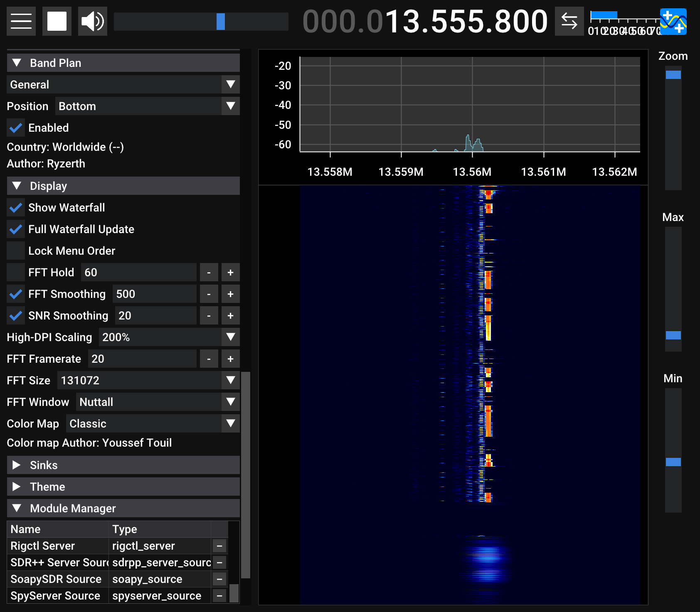This screenshot has width=700, height=612.
Task: Click the FFT Framerate value field
Action: [142, 359]
